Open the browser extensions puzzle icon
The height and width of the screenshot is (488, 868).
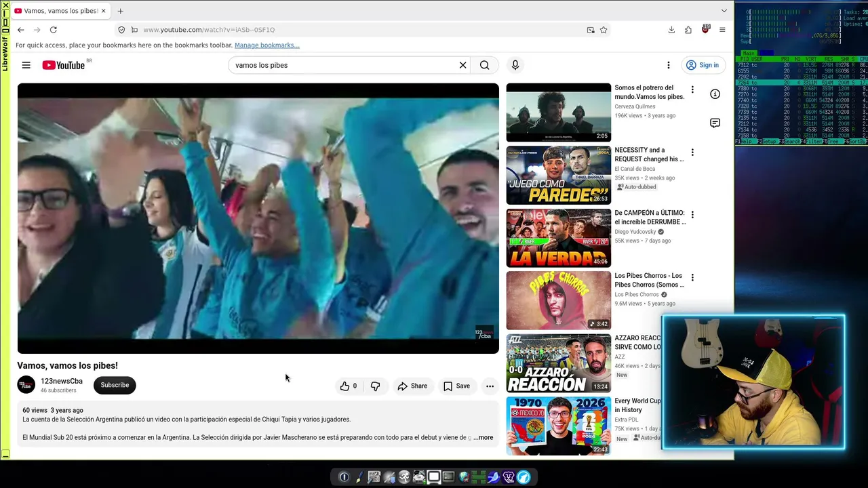coord(688,30)
